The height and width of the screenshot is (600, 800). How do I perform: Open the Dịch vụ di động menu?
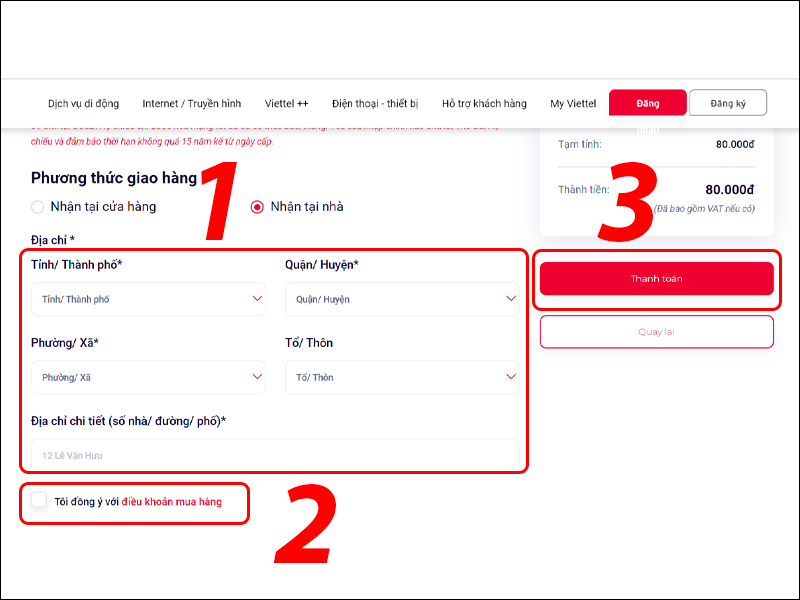pos(83,104)
